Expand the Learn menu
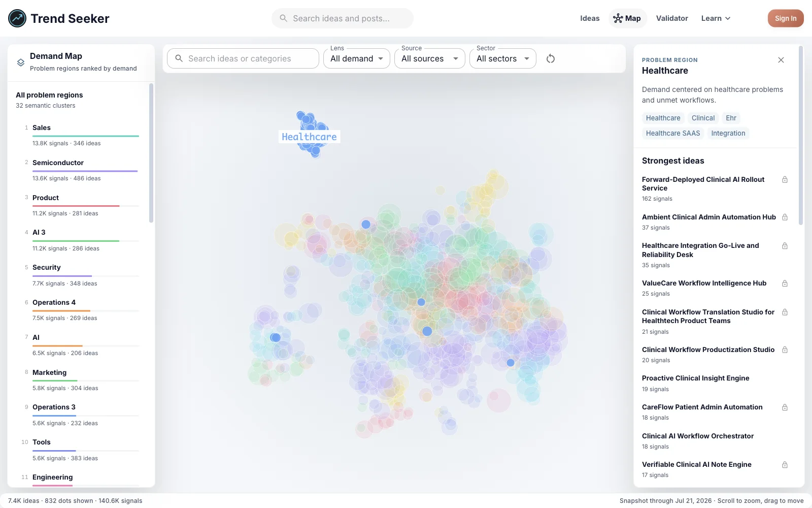Image resolution: width=812 pixels, height=508 pixels. click(716, 18)
